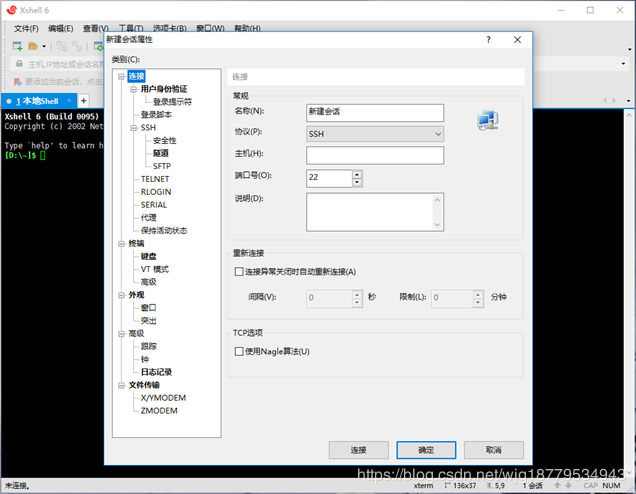
Task: Click the 确定 button
Action: pos(426,450)
